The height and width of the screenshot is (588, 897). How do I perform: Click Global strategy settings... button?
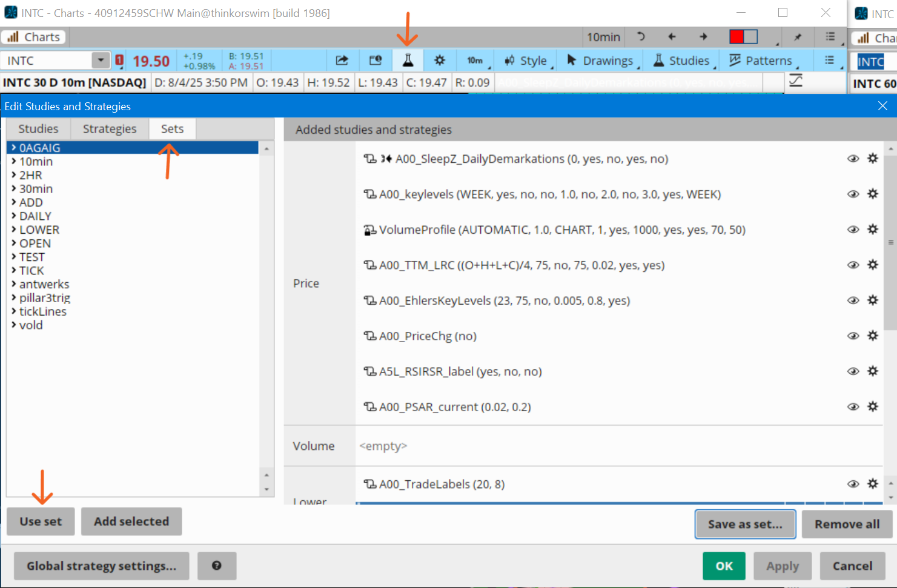click(x=101, y=566)
